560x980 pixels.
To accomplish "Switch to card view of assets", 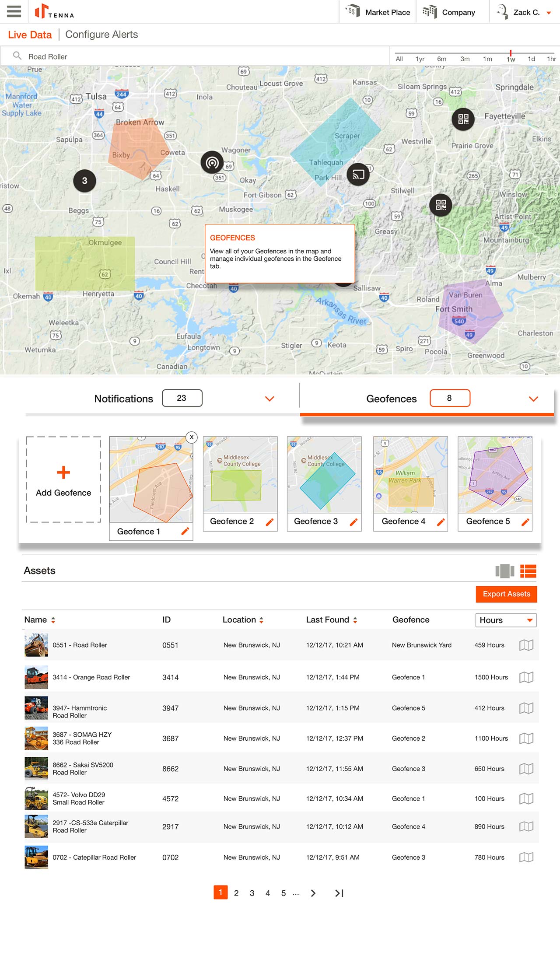I will click(x=504, y=571).
